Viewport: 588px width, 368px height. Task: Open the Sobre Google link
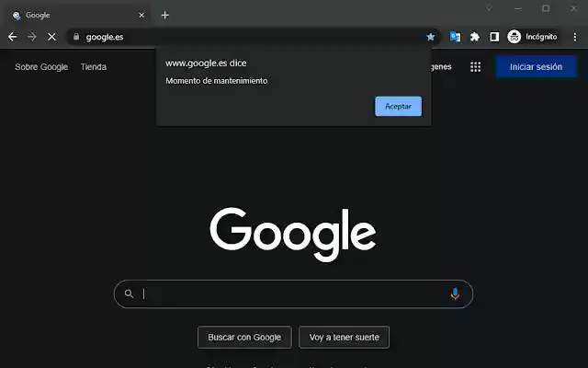(x=41, y=67)
